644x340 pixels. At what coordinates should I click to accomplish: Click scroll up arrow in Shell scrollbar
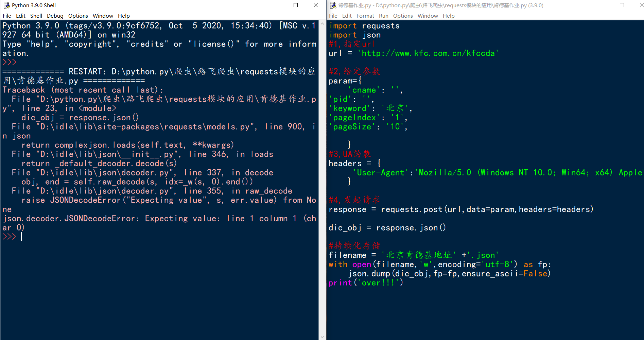pyautogui.click(x=322, y=23)
